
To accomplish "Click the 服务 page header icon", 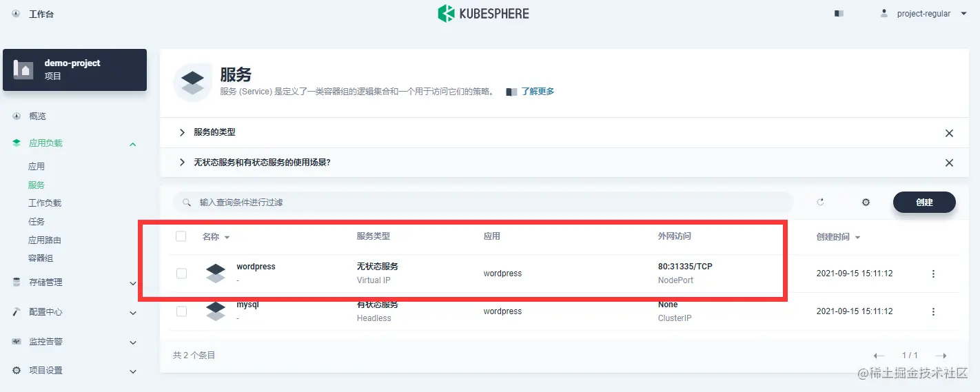I will pyautogui.click(x=192, y=83).
